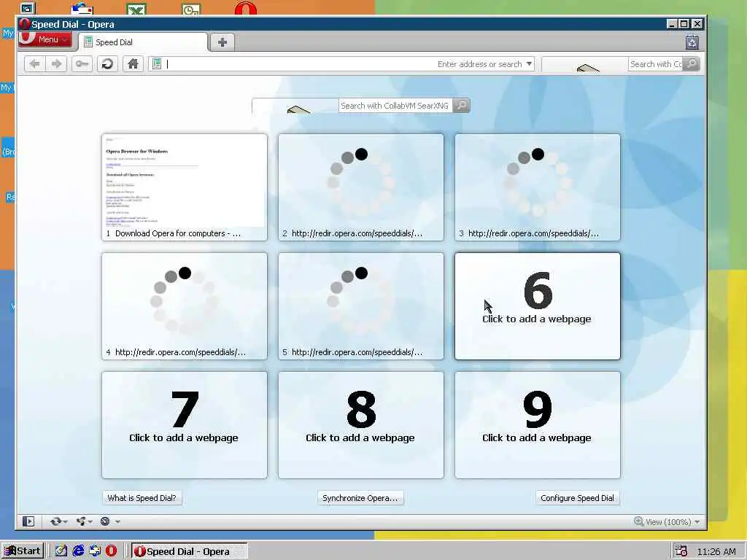This screenshot has height=560, width=747.
Task: Click the monitor desktop icon at top left
Action: [28, 9]
